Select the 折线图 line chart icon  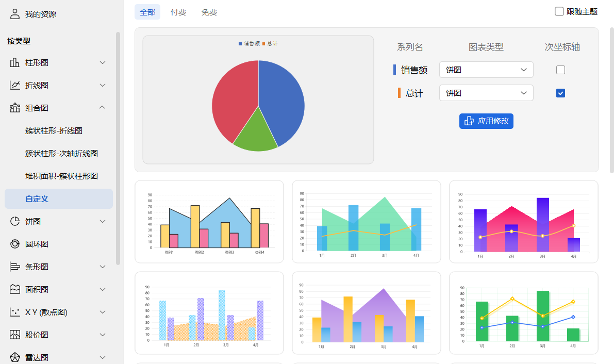[x=14, y=85]
